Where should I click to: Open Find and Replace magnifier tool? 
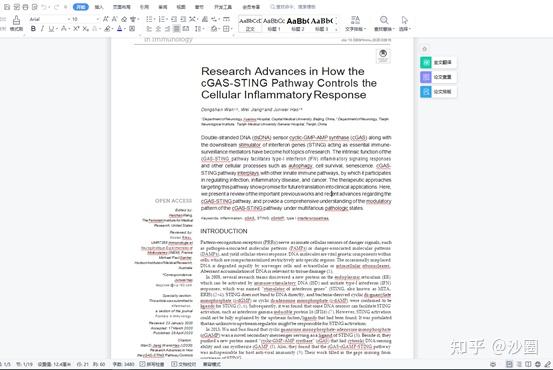(384, 23)
